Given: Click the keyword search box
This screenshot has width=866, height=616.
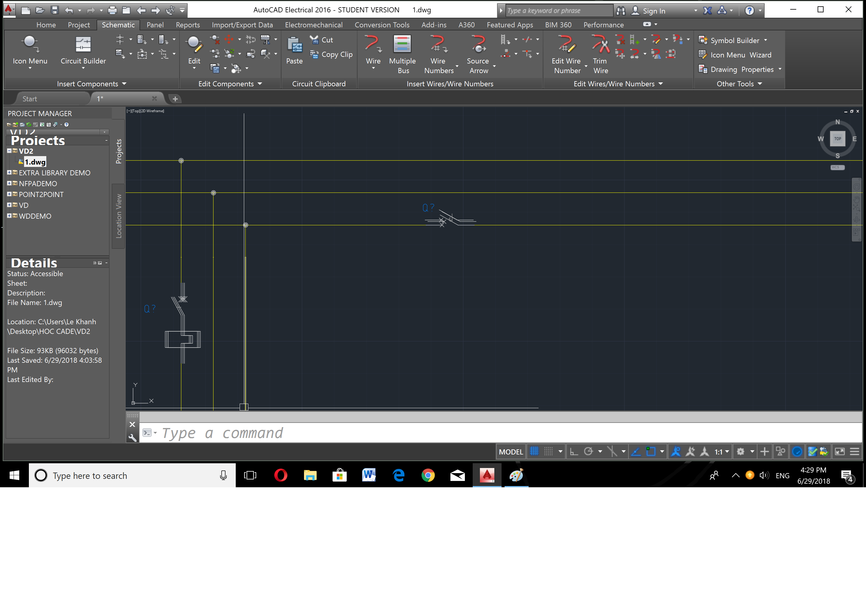Looking at the screenshot, I should tap(559, 11).
